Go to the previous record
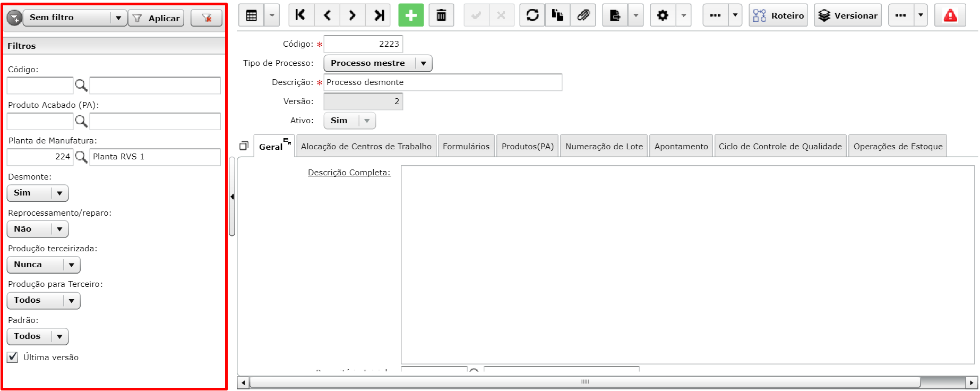Viewport: 980px width, 391px height. click(x=327, y=15)
